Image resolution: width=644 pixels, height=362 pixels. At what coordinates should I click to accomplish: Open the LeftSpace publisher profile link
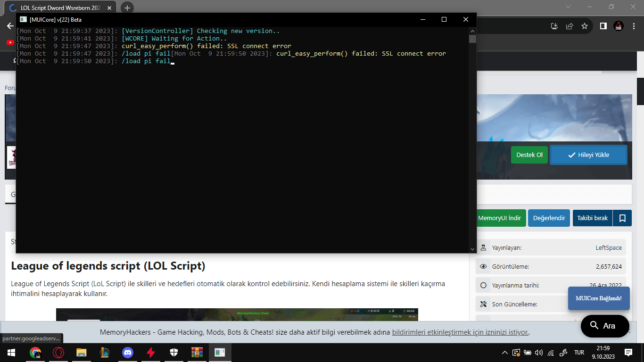[x=609, y=247]
